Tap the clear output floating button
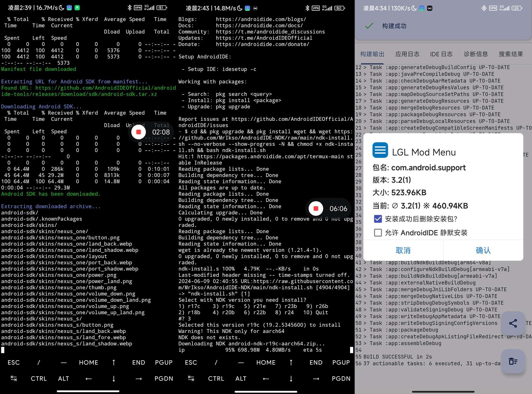The image size is (532, 394). pos(513,361)
